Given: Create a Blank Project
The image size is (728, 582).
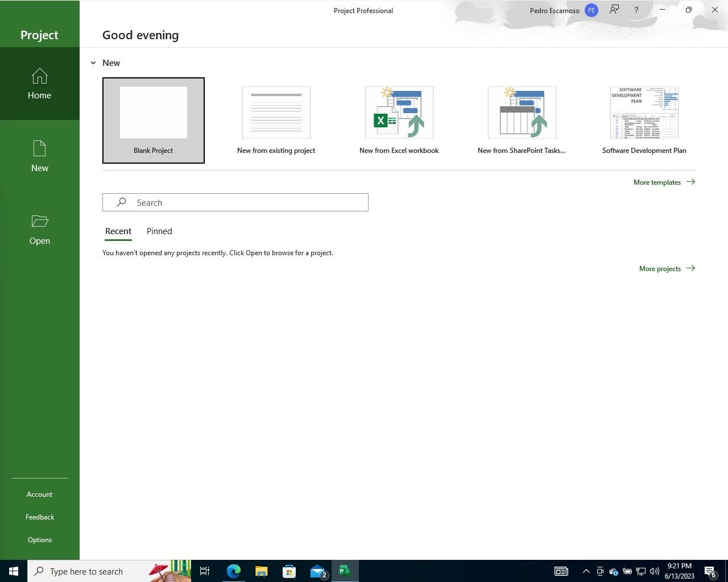Looking at the screenshot, I should point(154,120).
